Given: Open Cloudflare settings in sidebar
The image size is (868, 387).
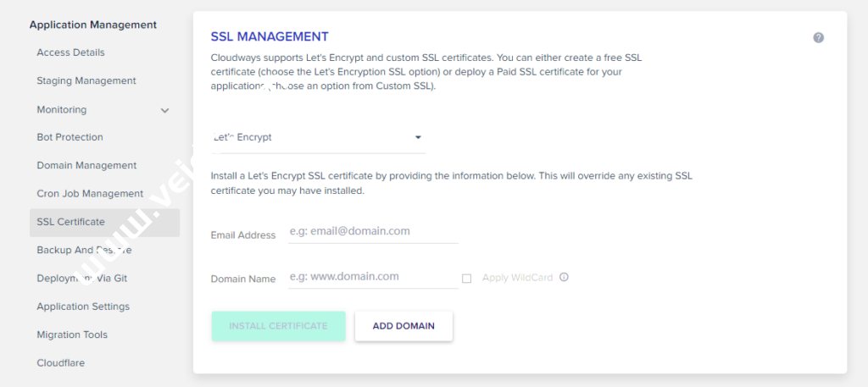Looking at the screenshot, I should tap(61, 362).
